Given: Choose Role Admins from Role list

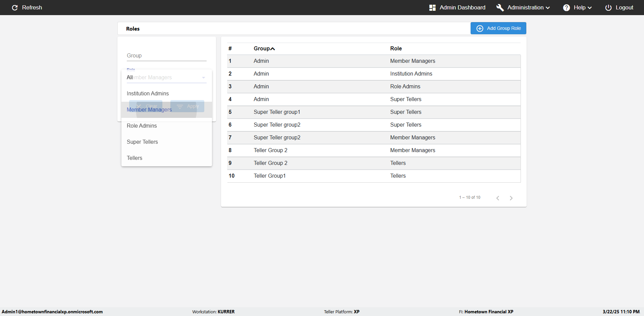Looking at the screenshot, I should pos(167,126).
